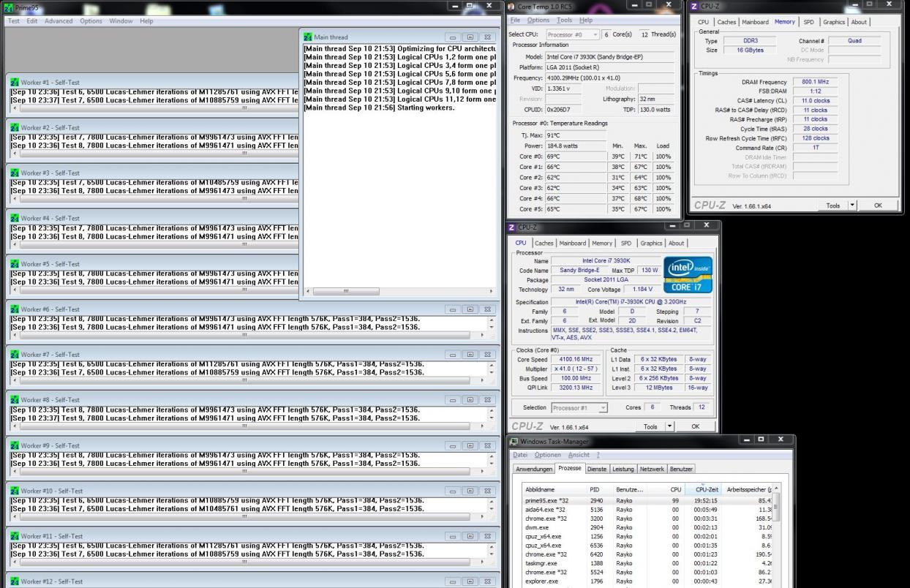Image resolution: width=910 pixels, height=588 pixels.
Task: Click the Worker #12 window icon
Action: point(14,581)
